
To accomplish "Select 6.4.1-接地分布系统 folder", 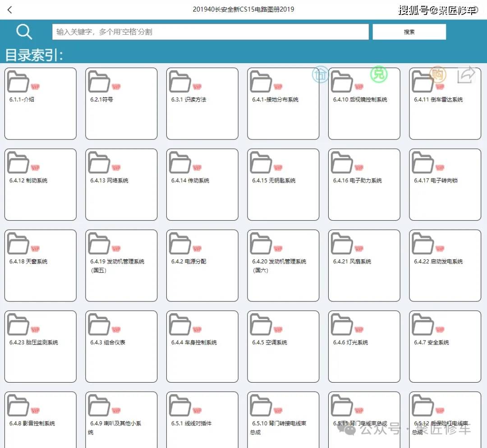I will pyautogui.click(x=283, y=103).
